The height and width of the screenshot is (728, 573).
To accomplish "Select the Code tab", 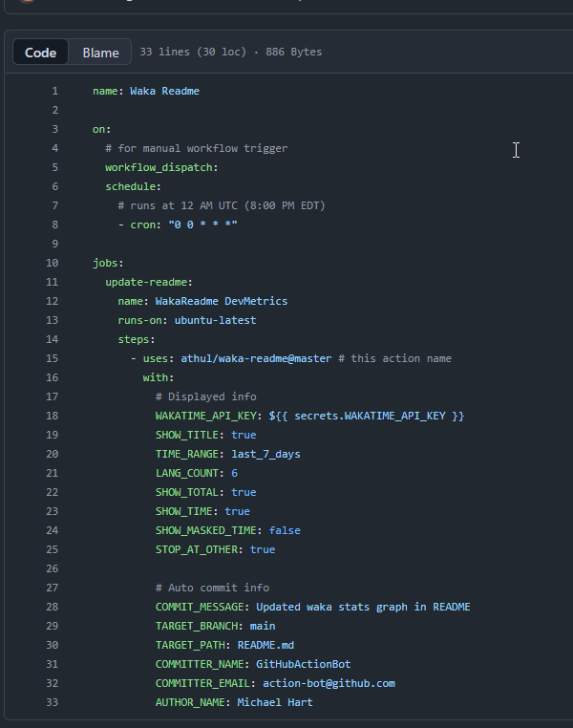I will tap(40, 53).
